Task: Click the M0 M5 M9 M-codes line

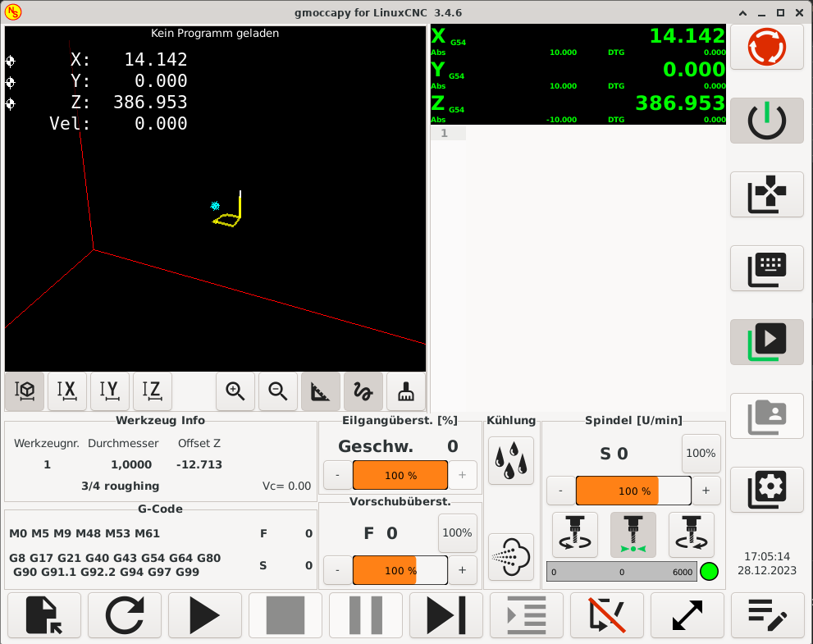Action: click(x=84, y=533)
